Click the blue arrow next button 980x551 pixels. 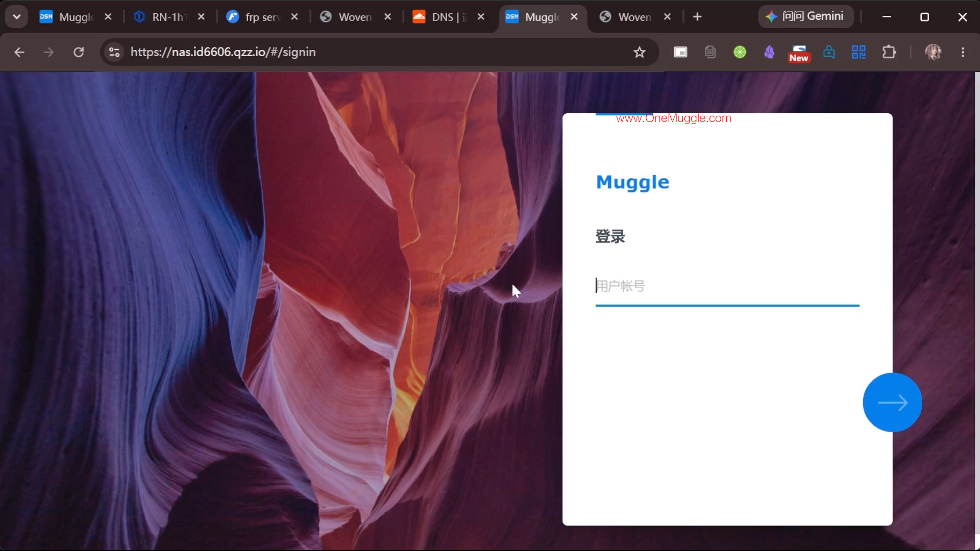(x=892, y=403)
